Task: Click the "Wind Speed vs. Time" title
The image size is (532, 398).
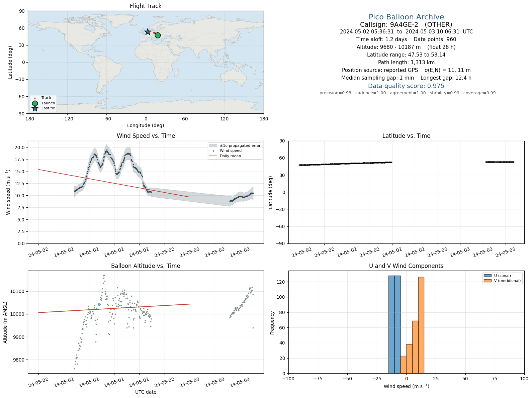Action: pos(146,136)
